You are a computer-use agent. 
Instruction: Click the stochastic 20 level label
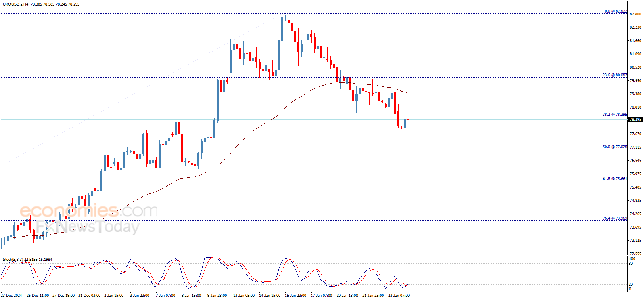point(631,285)
